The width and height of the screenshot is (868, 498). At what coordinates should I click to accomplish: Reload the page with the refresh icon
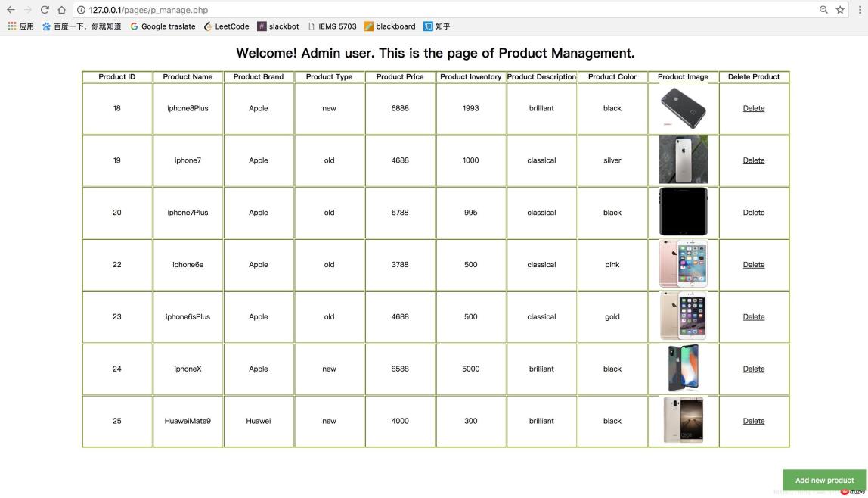point(45,10)
